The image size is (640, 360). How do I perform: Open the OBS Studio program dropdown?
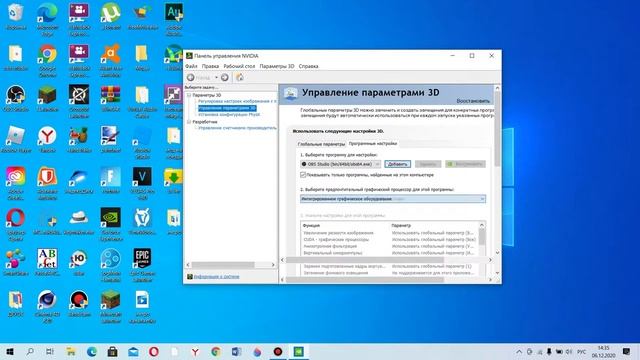click(341, 164)
